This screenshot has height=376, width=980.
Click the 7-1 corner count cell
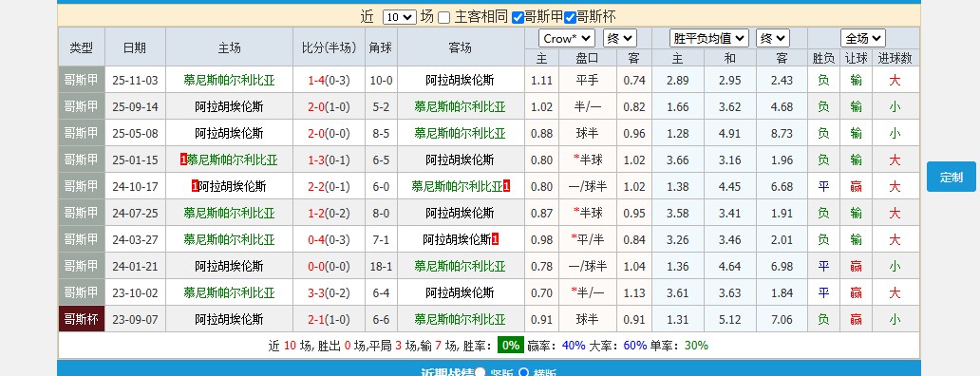[x=381, y=239]
